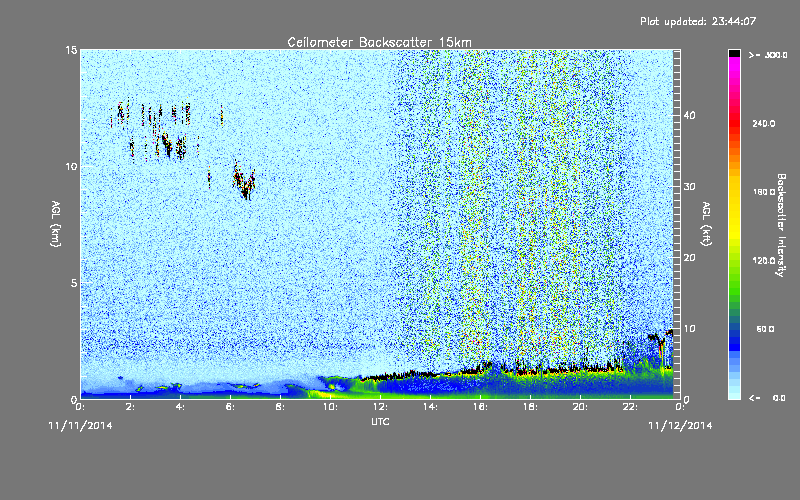Click the "Plot updated: 23:44:07" timestamp
The image size is (800, 500).
point(698,21)
